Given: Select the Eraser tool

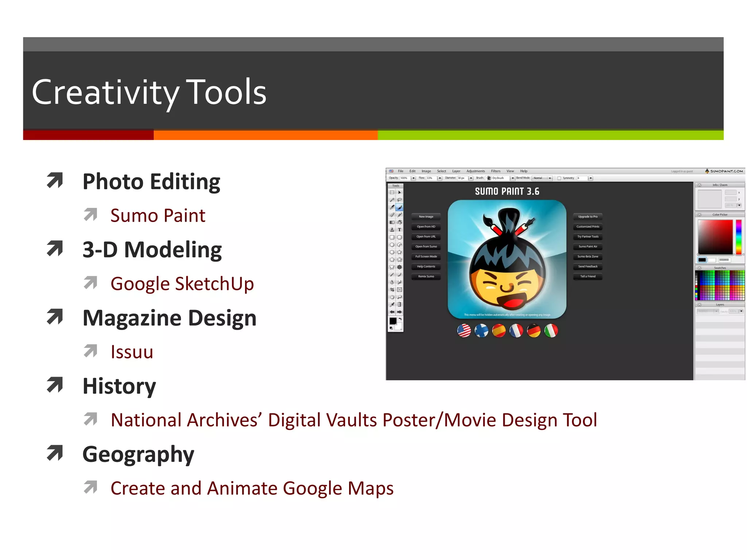Looking at the screenshot, I should click(x=392, y=215).
